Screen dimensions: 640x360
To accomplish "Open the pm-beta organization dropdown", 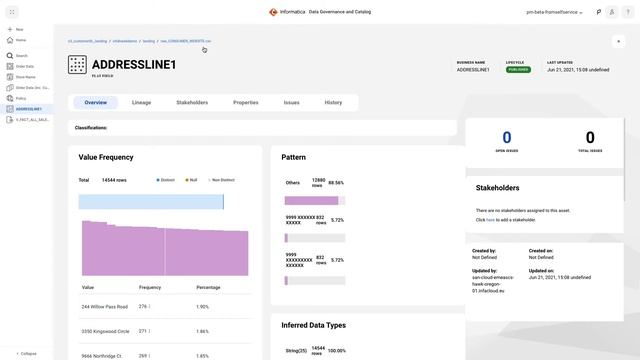I will click(x=554, y=12).
